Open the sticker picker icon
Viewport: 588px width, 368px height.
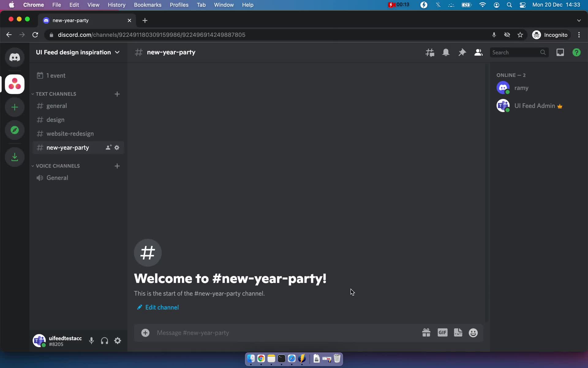point(458,333)
